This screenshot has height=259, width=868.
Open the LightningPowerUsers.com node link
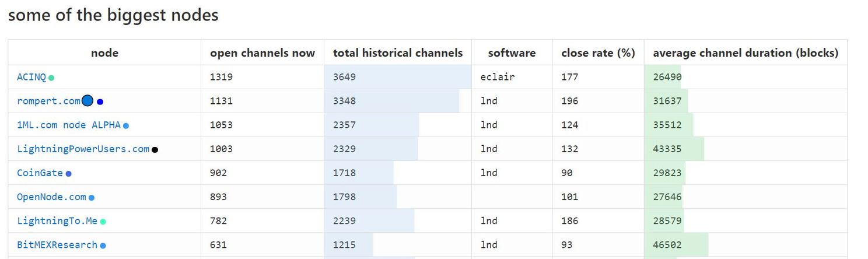pyautogui.click(x=83, y=149)
